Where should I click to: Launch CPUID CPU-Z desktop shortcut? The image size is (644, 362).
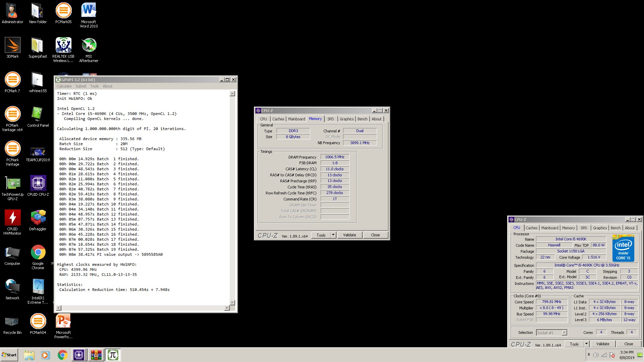(x=38, y=186)
